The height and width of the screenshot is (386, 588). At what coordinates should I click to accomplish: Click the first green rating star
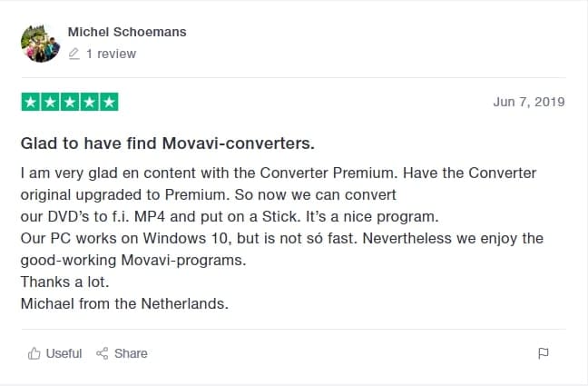point(30,102)
